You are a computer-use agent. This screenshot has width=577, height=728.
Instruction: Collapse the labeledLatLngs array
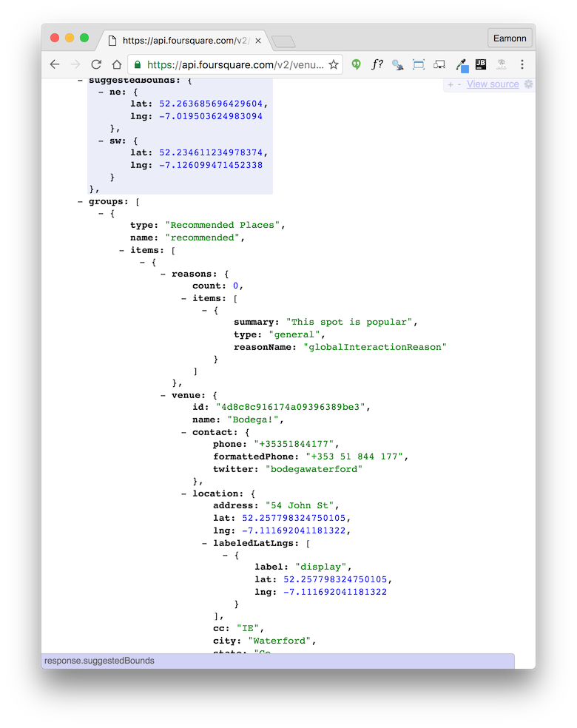pyautogui.click(x=205, y=543)
